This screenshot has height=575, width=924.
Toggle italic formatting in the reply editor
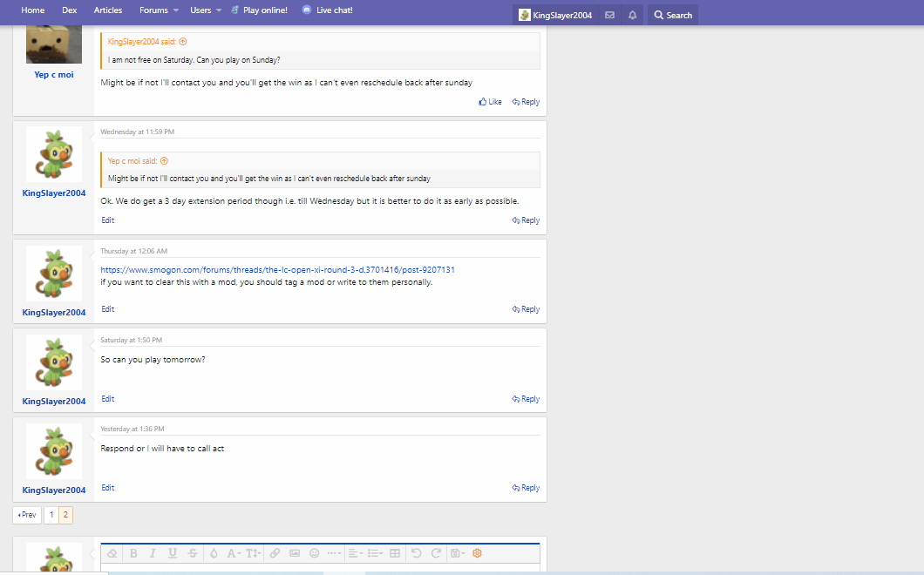[153, 553]
